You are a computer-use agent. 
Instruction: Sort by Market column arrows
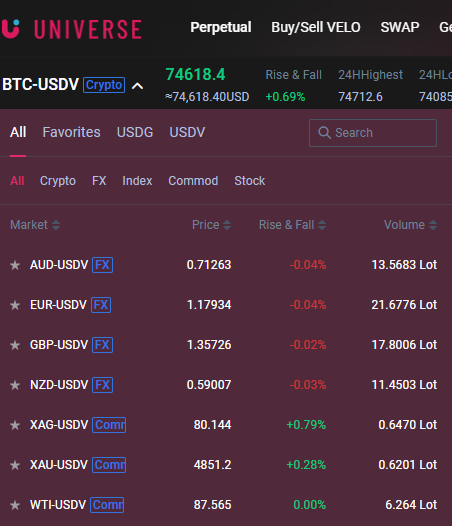(x=56, y=225)
